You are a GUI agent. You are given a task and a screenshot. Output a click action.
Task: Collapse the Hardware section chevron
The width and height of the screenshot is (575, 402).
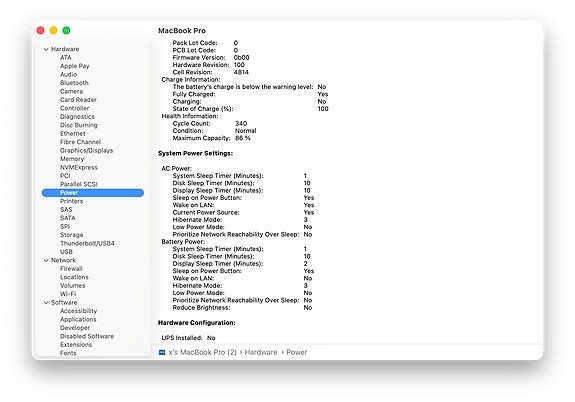tap(46, 49)
